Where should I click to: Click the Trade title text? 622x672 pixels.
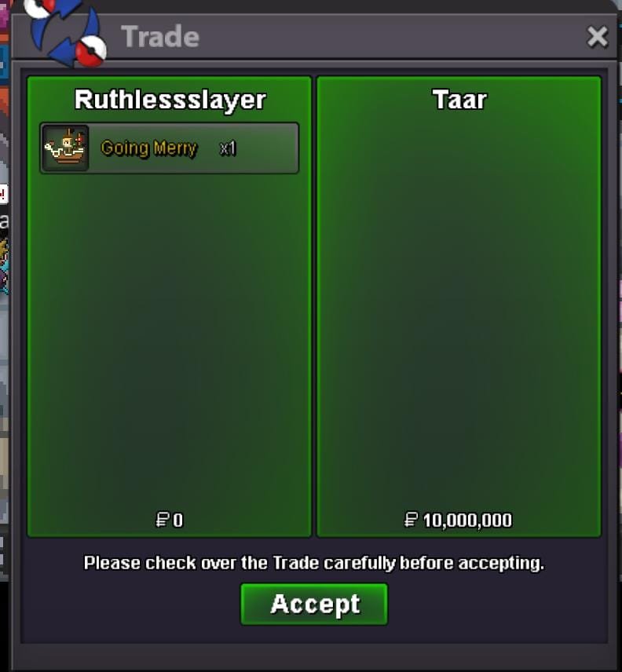click(160, 36)
